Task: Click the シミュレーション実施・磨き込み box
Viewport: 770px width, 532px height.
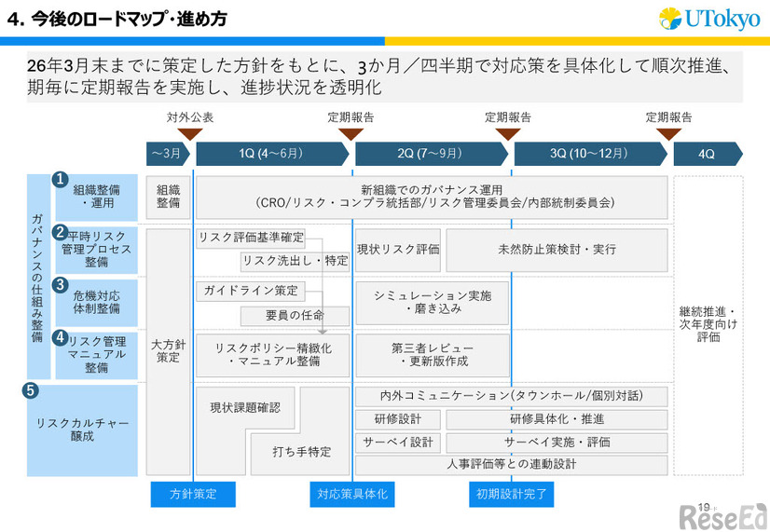Action: [x=433, y=303]
